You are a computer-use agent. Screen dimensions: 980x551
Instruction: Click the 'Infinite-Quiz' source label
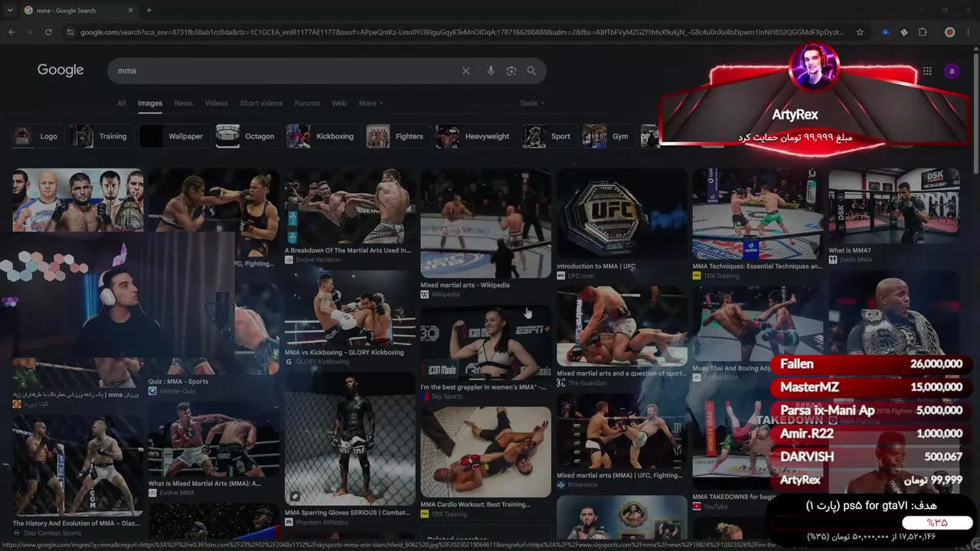pos(178,391)
